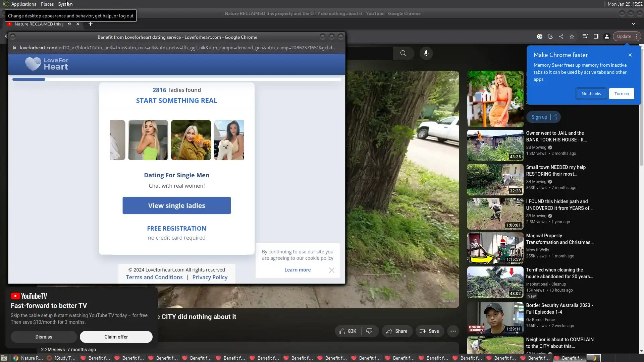
Task: Expand the tab search chevron
Action: pos(633,24)
